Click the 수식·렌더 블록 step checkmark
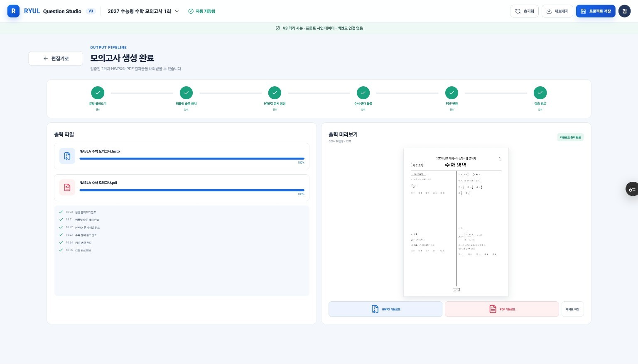 (363, 93)
